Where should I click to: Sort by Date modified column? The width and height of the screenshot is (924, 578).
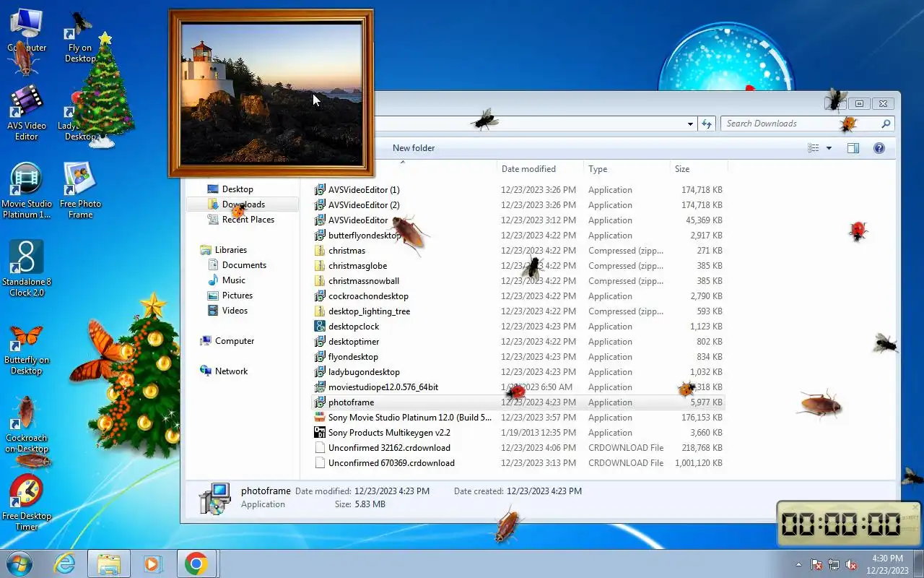click(528, 169)
